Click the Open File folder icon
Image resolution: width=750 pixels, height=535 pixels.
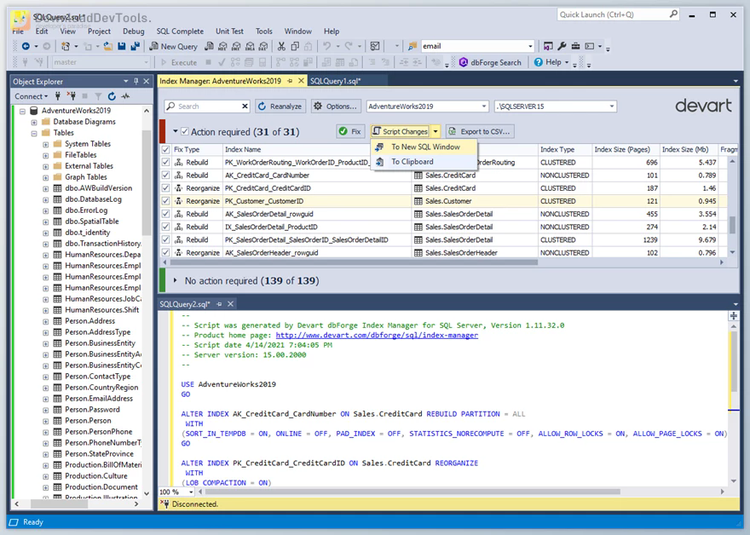point(109,46)
